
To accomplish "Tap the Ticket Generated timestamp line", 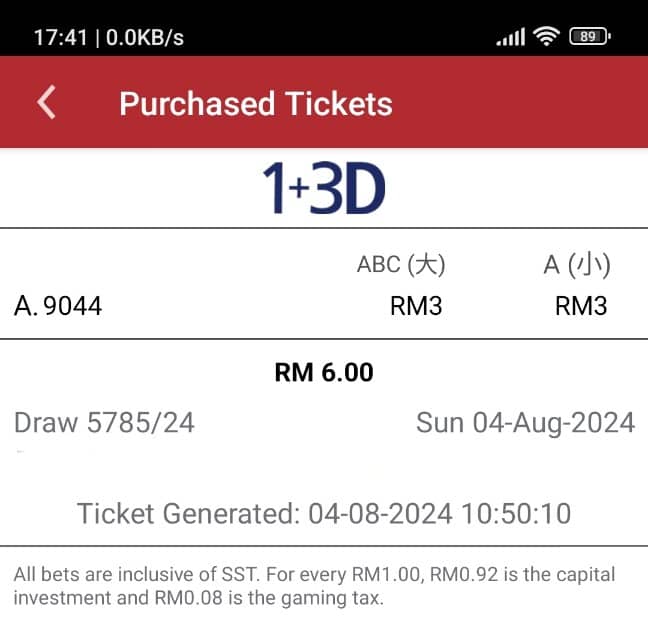I will 324,513.
